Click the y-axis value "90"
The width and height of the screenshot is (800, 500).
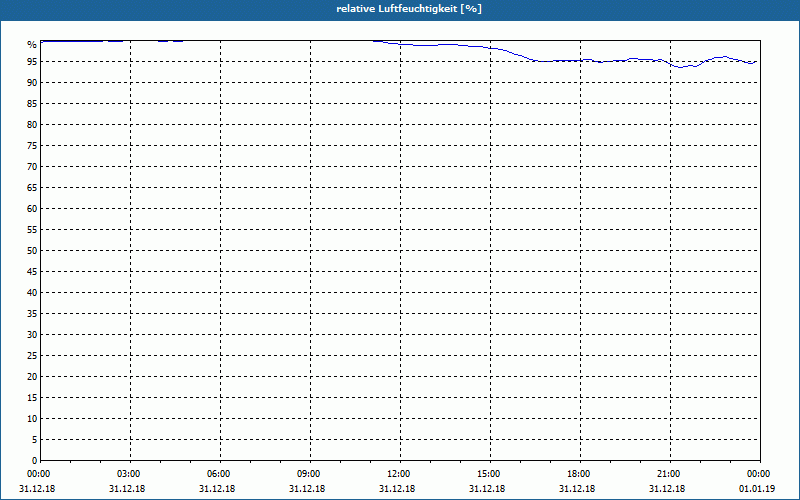pos(32,83)
